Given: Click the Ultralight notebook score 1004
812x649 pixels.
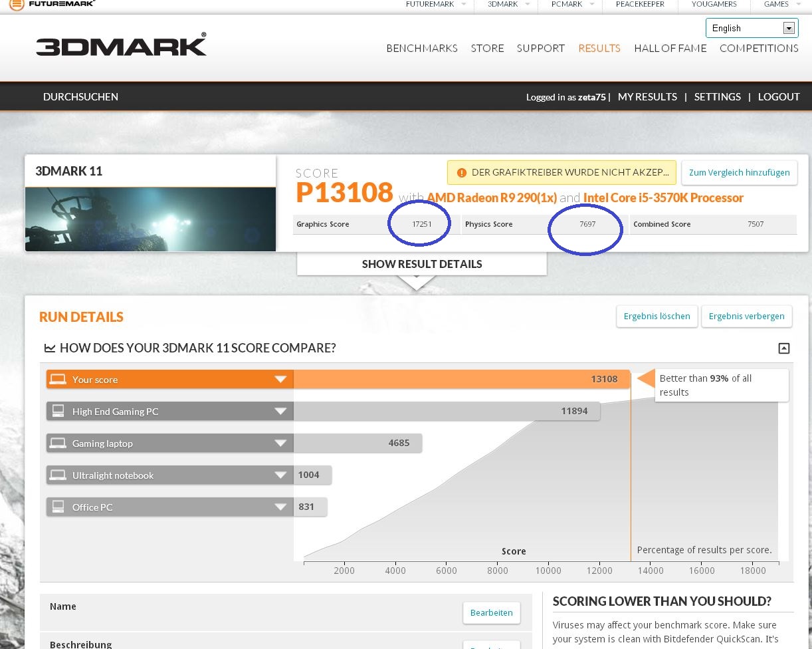Looking at the screenshot, I should click(308, 475).
